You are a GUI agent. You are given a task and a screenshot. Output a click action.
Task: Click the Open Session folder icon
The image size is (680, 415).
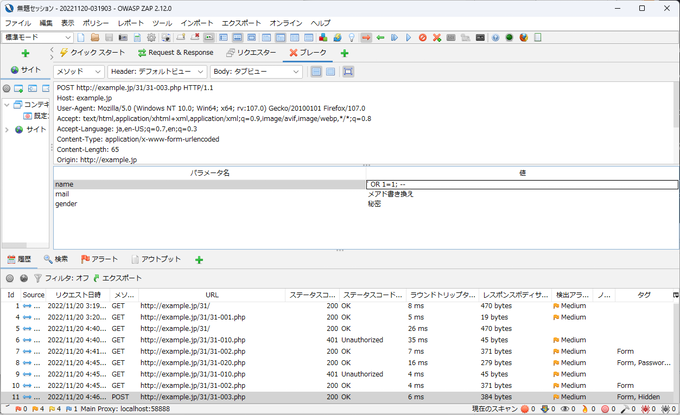95,38
